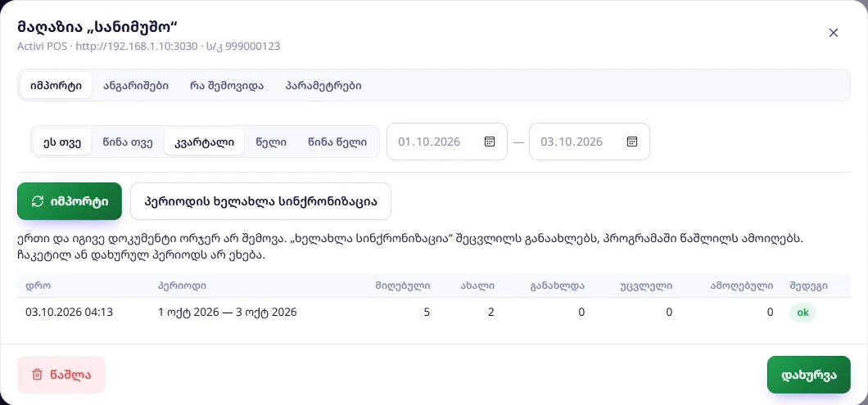868x405 pixels.
Task: Select the წელი period preset
Action: coord(271,142)
